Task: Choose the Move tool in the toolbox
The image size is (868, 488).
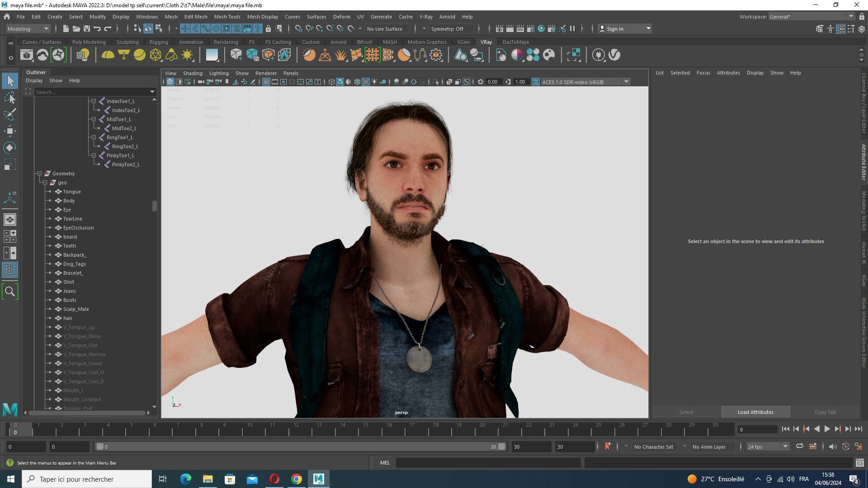Action: [10, 131]
